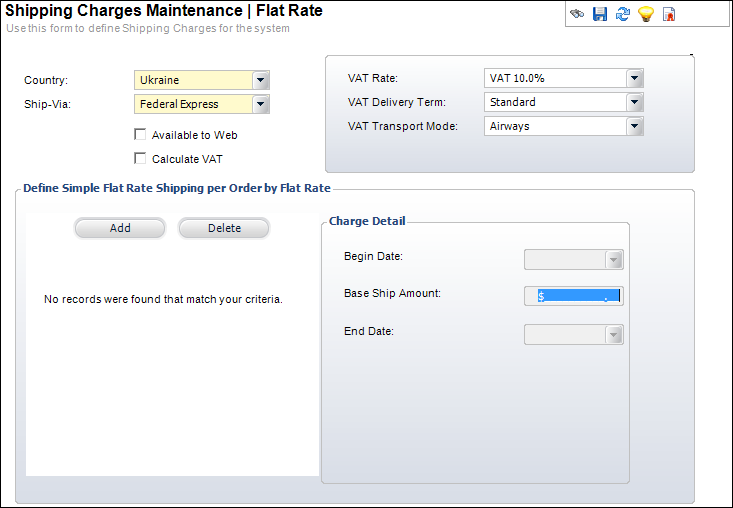Viewport: 733px width, 508px height.
Task: Save using the blue floppy disk icon
Action: click(600, 14)
